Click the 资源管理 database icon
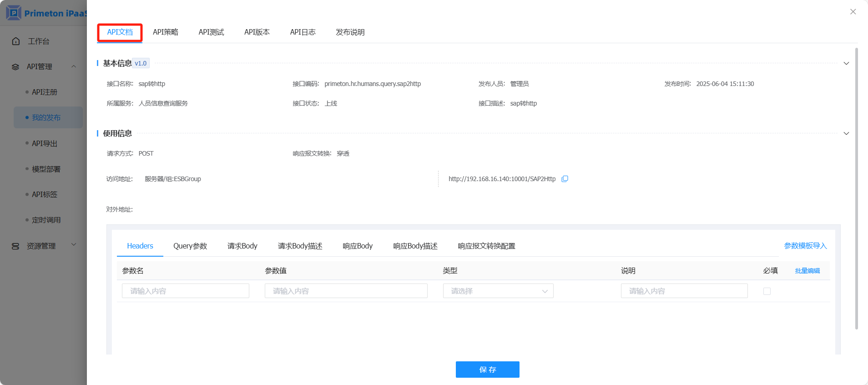The width and height of the screenshot is (868, 385). point(15,246)
